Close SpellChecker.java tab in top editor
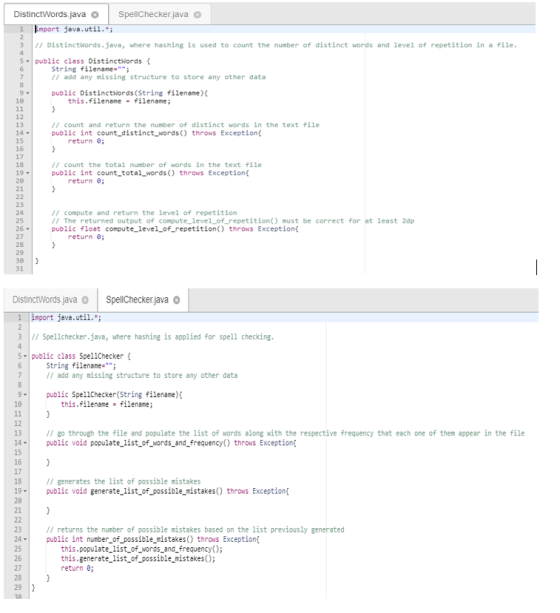The width and height of the screenshot is (560, 613). [x=197, y=14]
